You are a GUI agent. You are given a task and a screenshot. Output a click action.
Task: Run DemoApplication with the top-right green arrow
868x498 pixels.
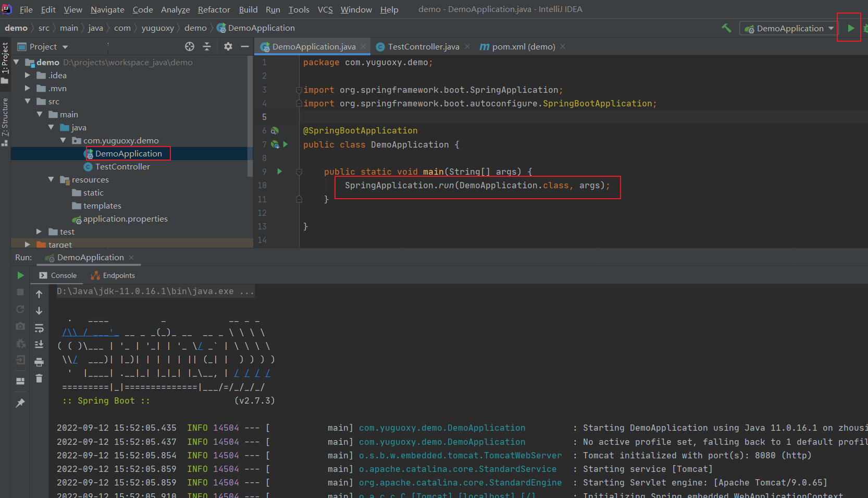850,28
